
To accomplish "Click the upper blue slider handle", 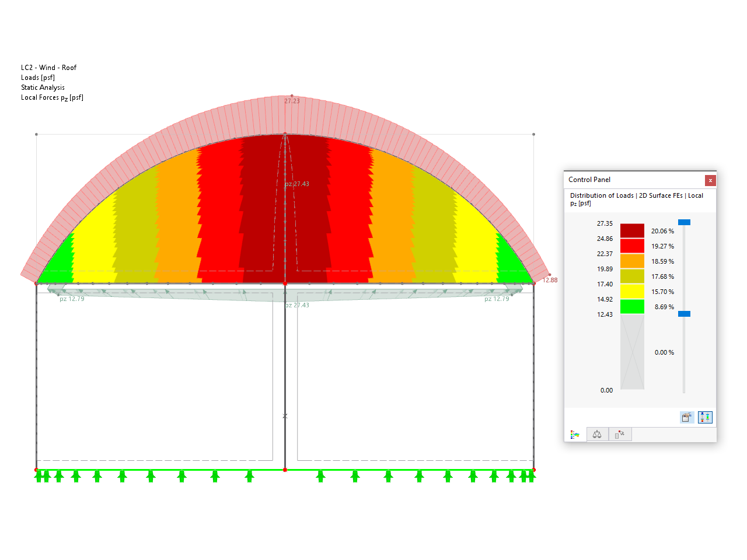I will tap(684, 222).
